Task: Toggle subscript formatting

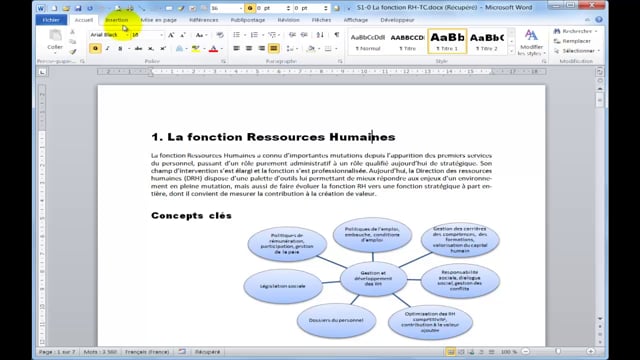Action: [151, 49]
